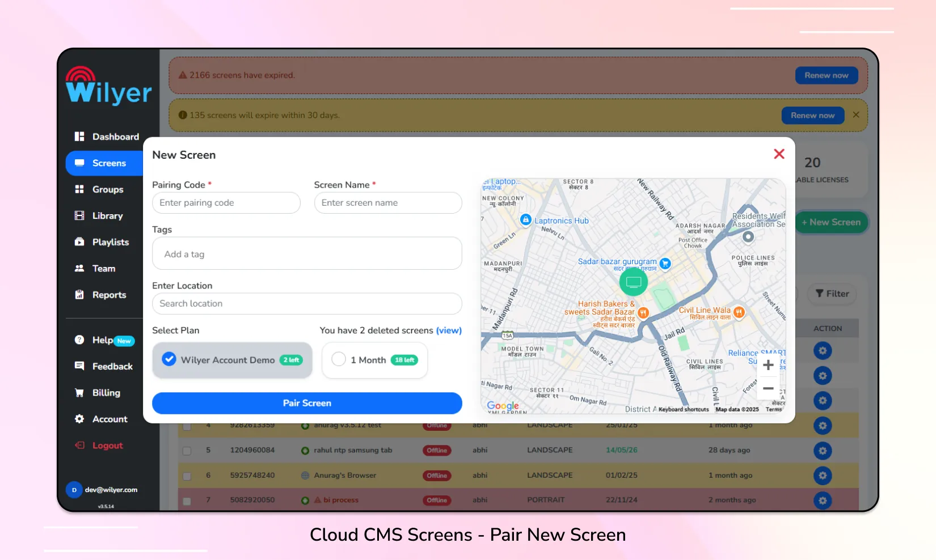Viewport: 936px width, 560px height.
Task: Tick checkbox for Anurag's Browser row
Action: (x=187, y=476)
